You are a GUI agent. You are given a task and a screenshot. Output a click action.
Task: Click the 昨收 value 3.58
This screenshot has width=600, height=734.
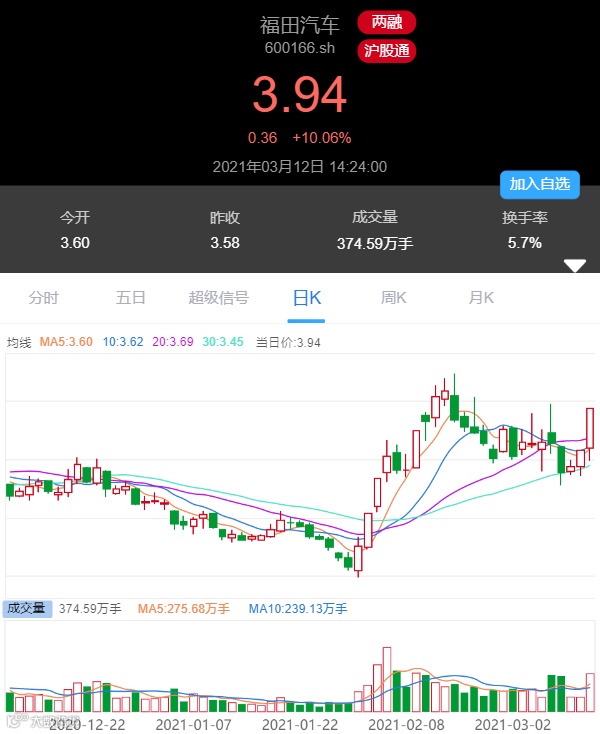coord(225,242)
